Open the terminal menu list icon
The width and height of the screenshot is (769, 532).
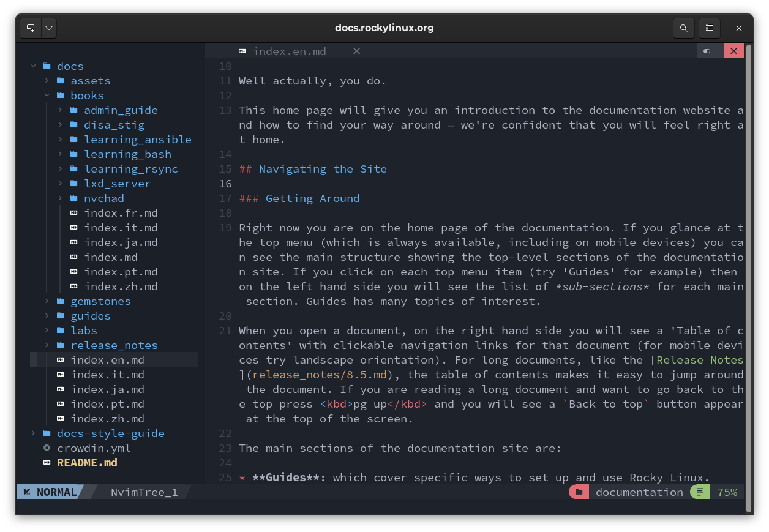point(709,28)
